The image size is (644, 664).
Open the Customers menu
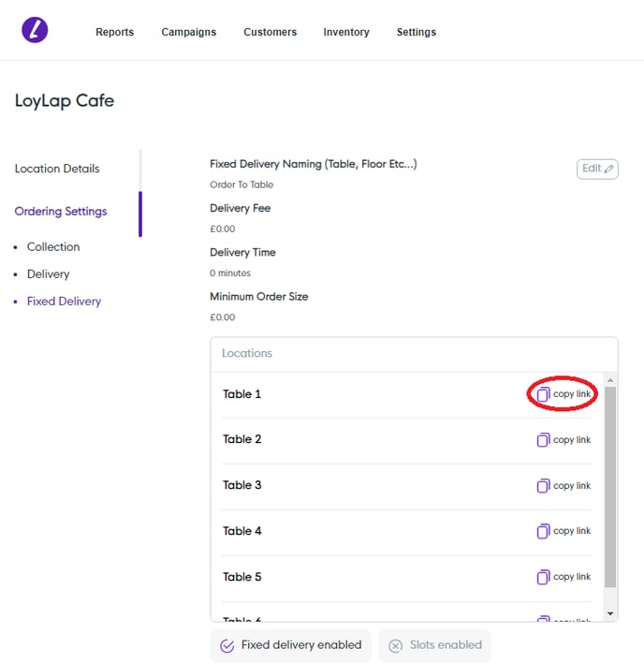click(x=270, y=32)
